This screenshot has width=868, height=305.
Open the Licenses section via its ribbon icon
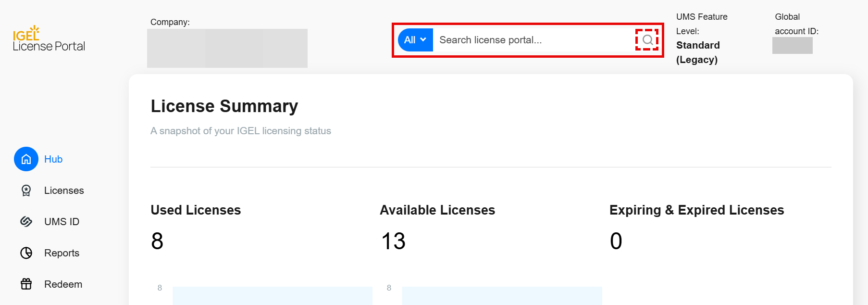coord(26,190)
